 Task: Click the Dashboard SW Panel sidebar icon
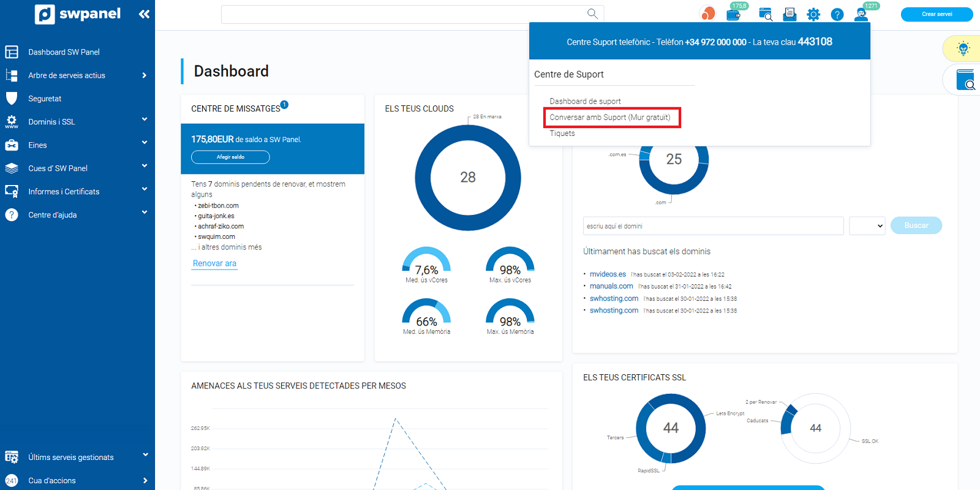[x=12, y=52]
